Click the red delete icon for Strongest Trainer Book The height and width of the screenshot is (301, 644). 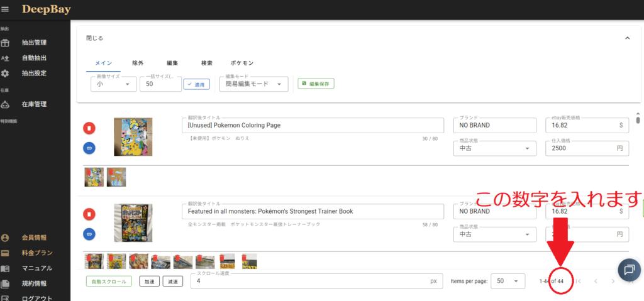pos(89,214)
